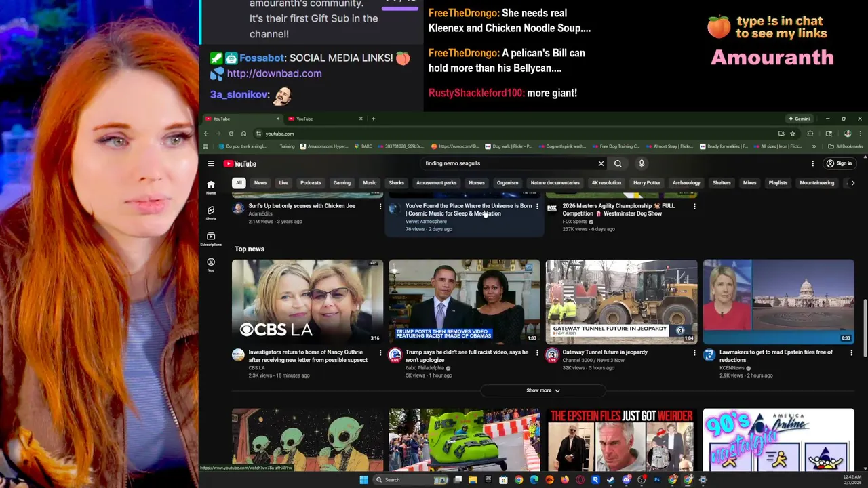Switch to the second YouTube tab
868x488 pixels.
tap(325, 119)
